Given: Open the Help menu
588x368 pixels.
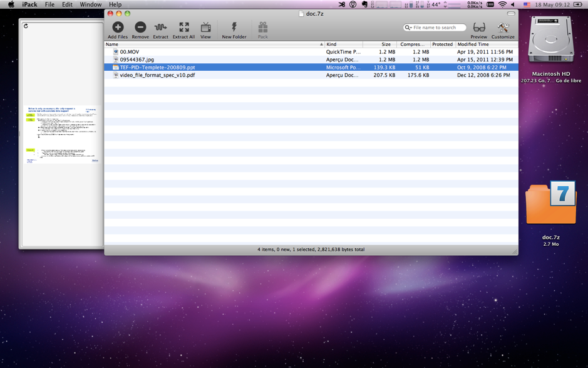Looking at the screenshot, I should (x=115, y=4).
